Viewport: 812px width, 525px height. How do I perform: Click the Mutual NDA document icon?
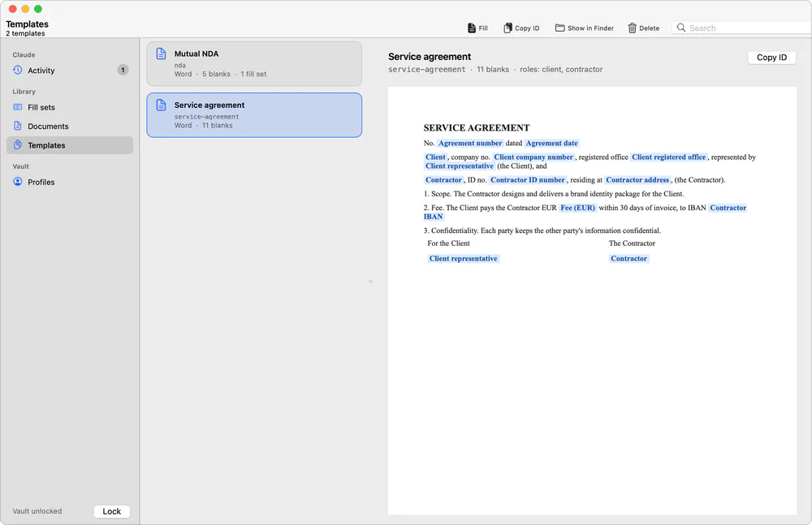(161, 54)
